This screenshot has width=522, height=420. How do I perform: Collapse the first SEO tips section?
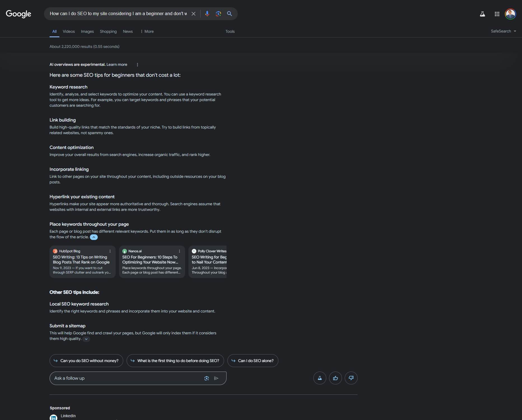pos(94,237)
